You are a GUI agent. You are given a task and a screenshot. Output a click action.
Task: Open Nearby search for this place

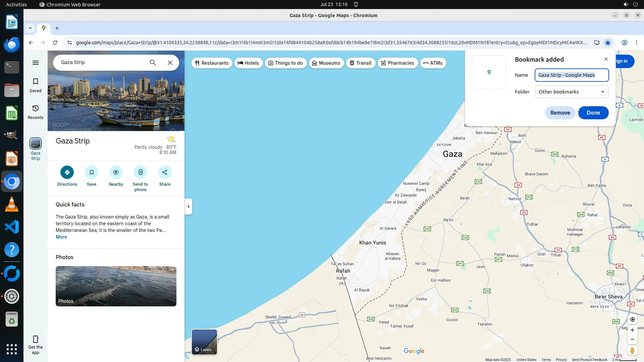(x=116, y=172)
